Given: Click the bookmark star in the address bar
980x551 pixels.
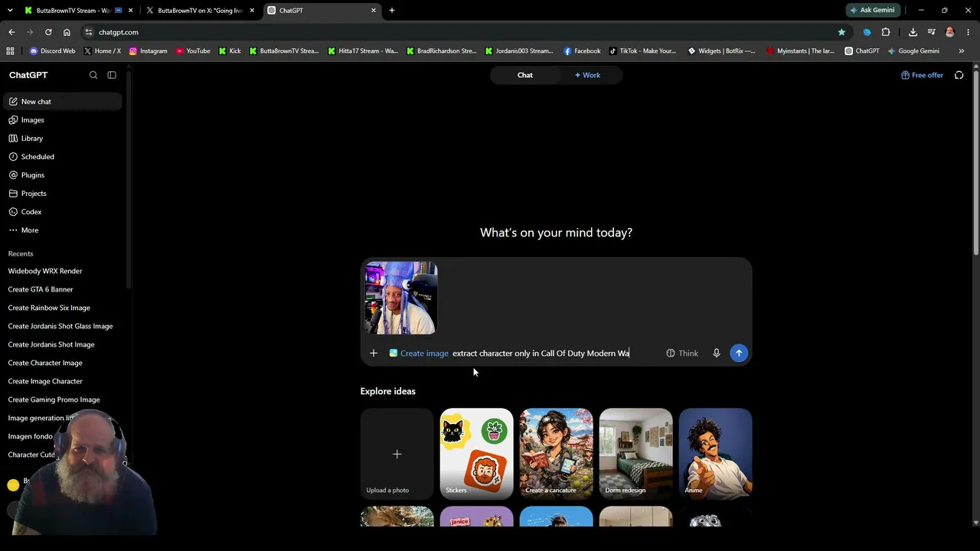Looking at the screenshot, I should pyautogui.click(x=841, y=32).
